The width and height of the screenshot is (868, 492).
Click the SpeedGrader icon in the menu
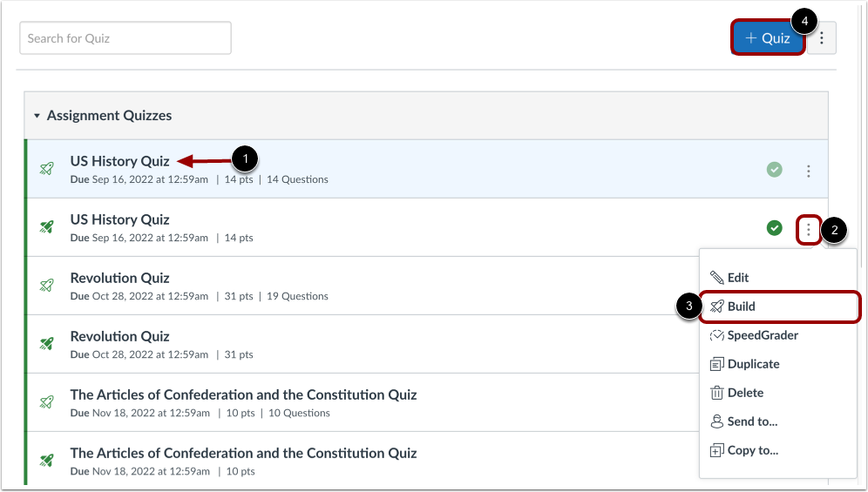click(x=717, y=335)
